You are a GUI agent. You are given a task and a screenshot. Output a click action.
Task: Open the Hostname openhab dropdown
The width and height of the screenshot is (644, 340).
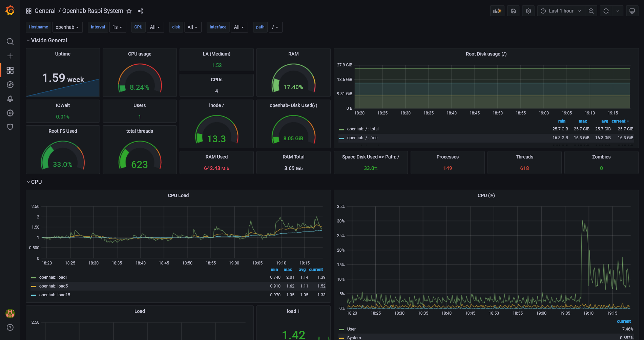[67, 27]
